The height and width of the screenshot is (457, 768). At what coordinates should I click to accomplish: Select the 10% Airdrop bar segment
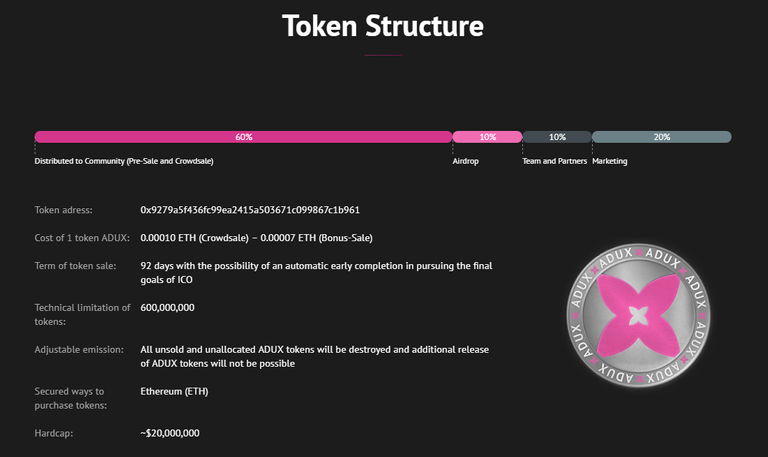[x=487, y=137]
